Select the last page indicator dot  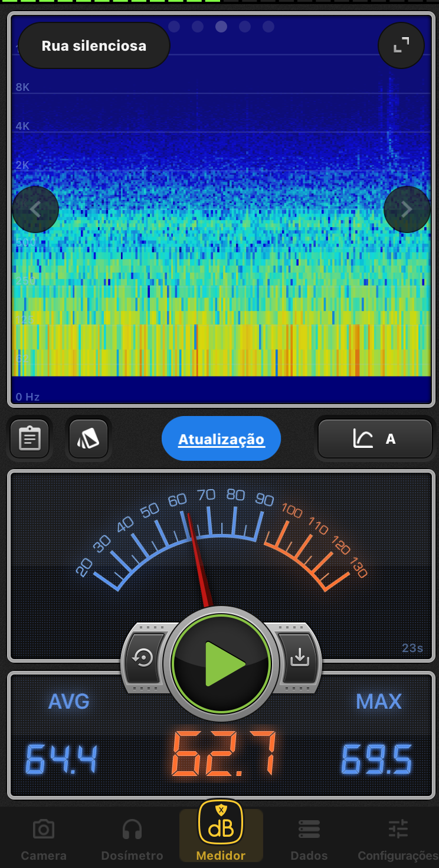pos(268,27)
